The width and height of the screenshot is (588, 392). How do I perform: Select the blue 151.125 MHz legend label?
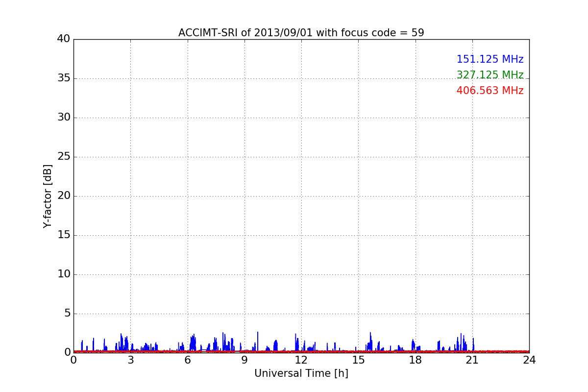tap(490, 59)
